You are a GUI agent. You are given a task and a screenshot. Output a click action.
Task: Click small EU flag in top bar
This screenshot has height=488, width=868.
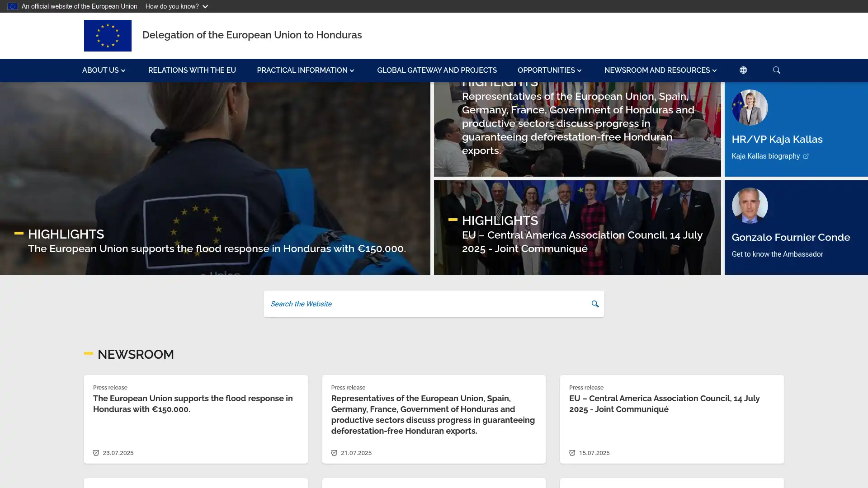click(x=12, y=6)
